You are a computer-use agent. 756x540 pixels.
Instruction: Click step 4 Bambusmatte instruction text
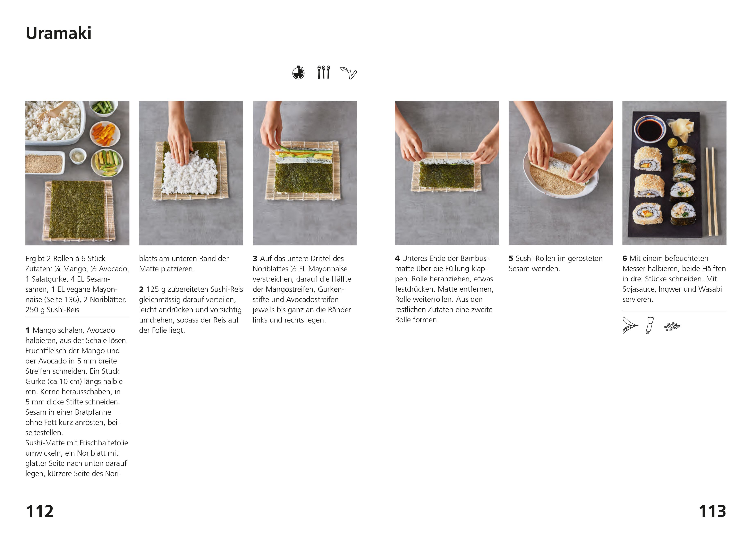pos(444,289)
